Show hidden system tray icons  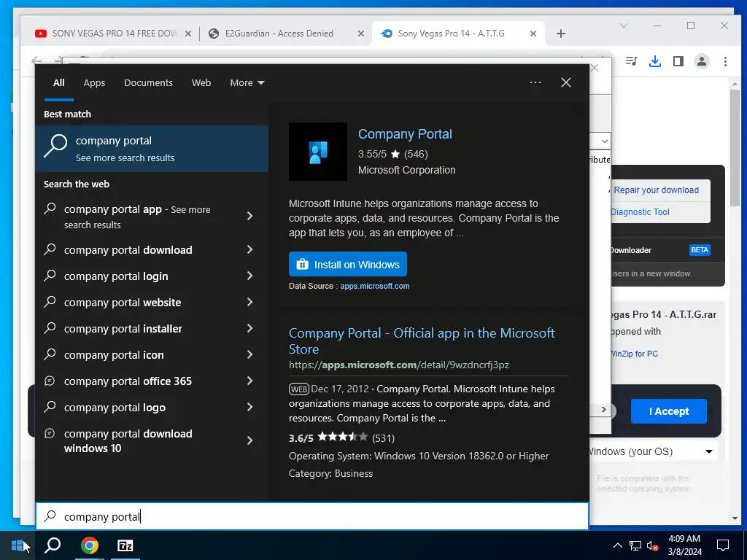coord(617,545)
